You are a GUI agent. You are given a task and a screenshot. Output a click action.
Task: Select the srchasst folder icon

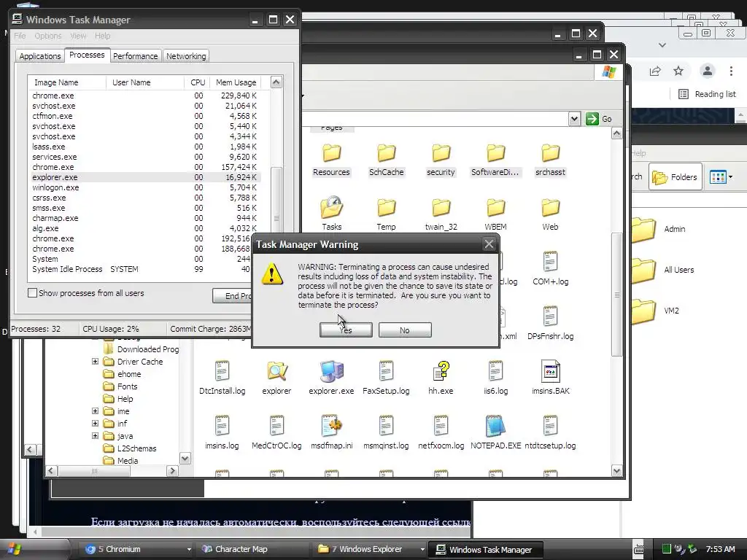point(550,153)
